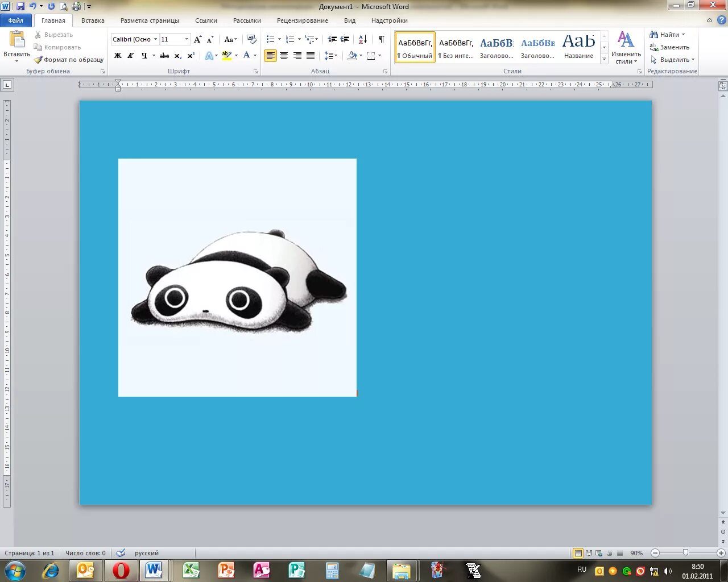Viewport: 728px width, 582px height.
Task: Toggle underline (Ч) formatting
Action: (144, 55)
